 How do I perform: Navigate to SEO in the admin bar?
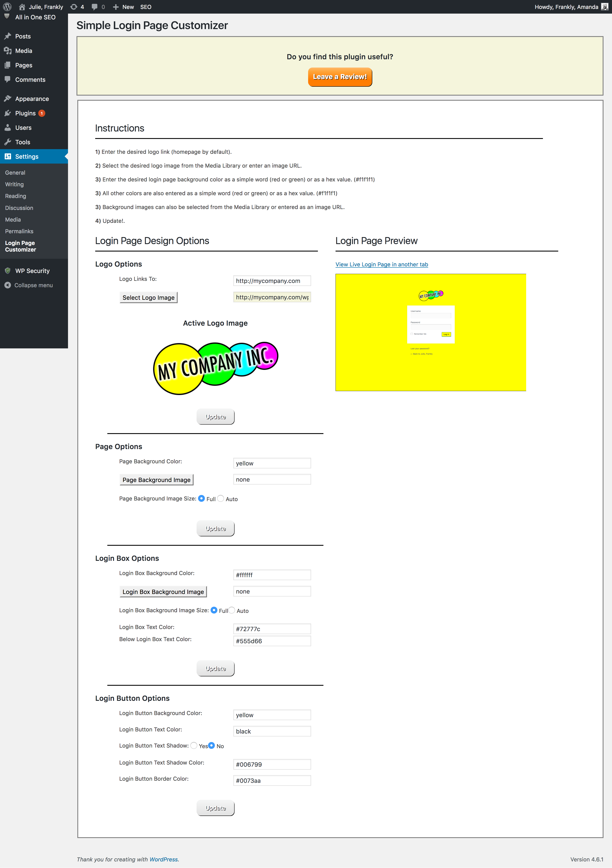[x=146, y=7]
